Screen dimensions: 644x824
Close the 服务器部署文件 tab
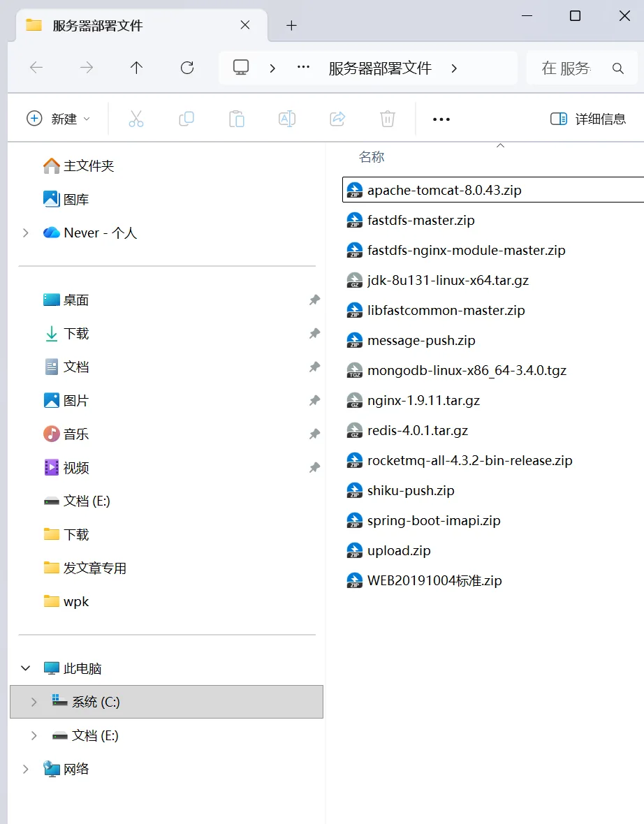tap(245, 24)
